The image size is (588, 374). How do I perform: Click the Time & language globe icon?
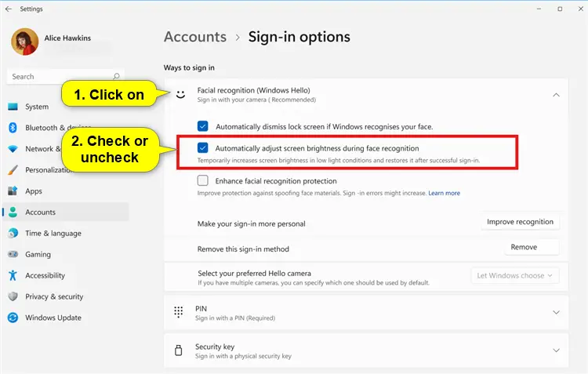pyautogui.click(x=13, y=233)
